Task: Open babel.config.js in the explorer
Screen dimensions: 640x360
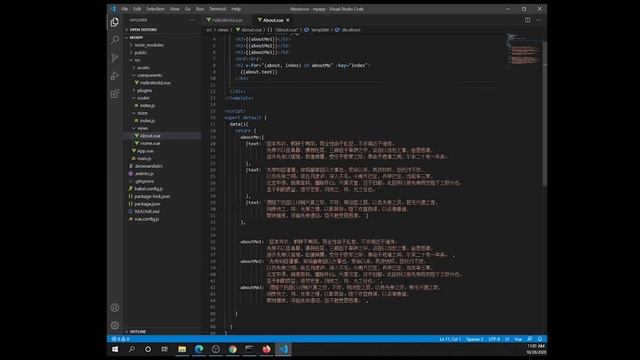Action: point(162,189)
